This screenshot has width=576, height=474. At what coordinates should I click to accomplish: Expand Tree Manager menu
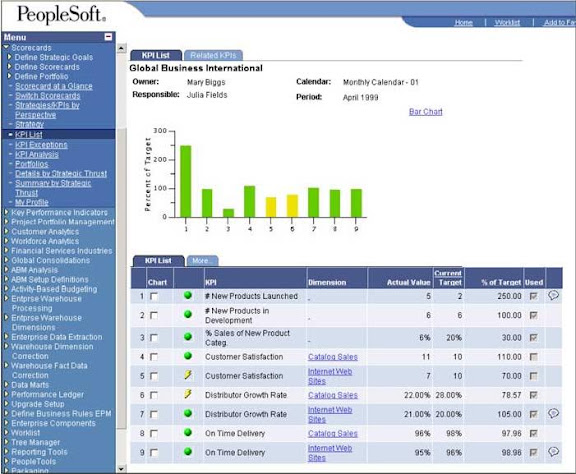tap(6, 442)
